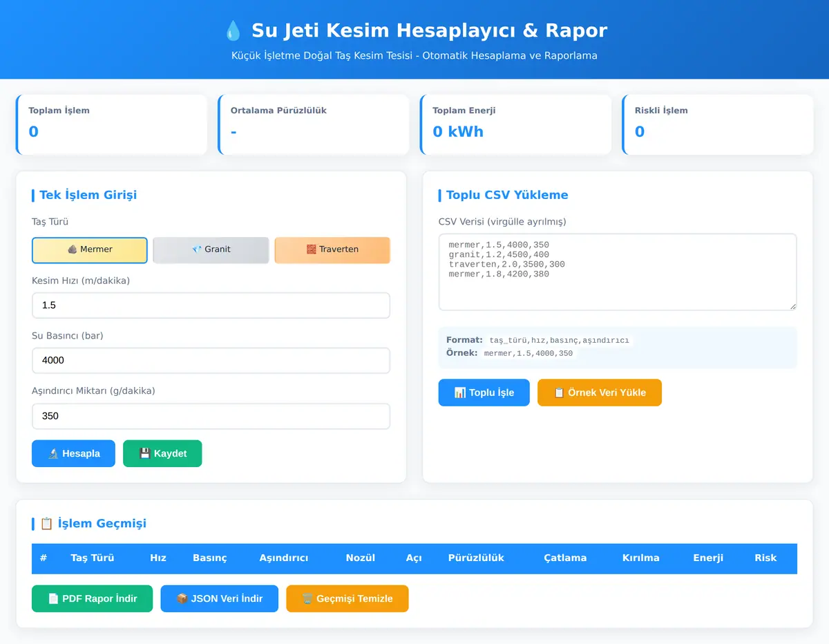Download the PDF Rapor
Viewport: 829px width, 644px height.
(92, 598)
